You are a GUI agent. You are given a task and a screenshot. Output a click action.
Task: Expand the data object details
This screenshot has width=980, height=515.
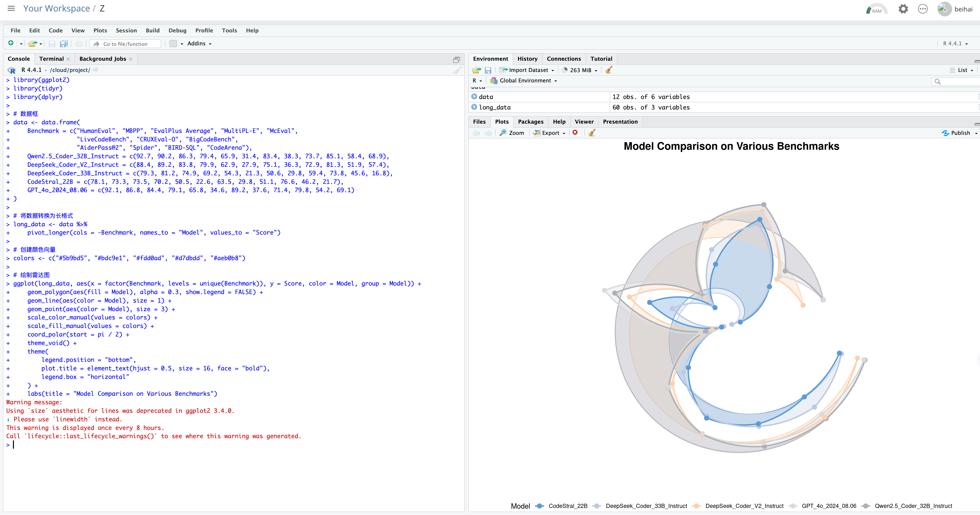[x=474, y=97]
